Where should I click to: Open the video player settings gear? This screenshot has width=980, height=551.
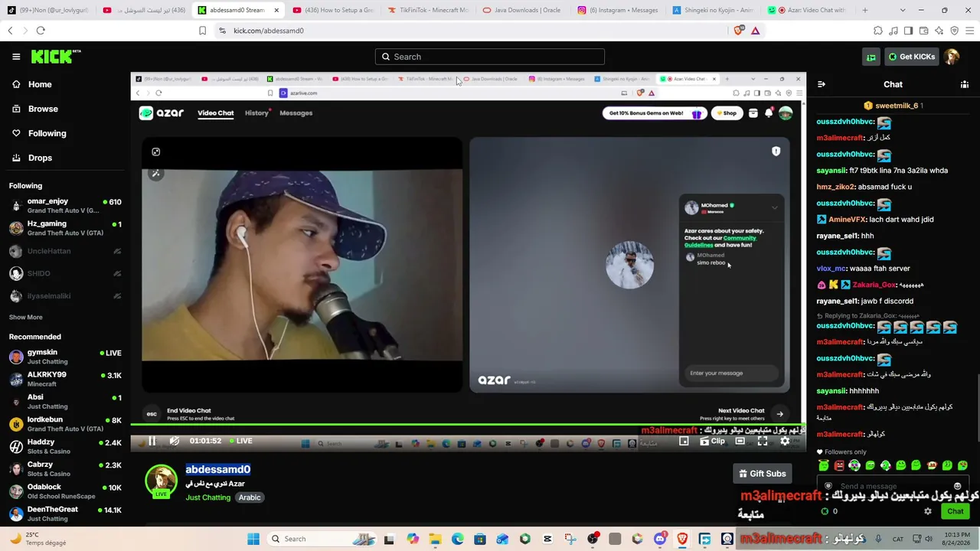click(785, 441)
